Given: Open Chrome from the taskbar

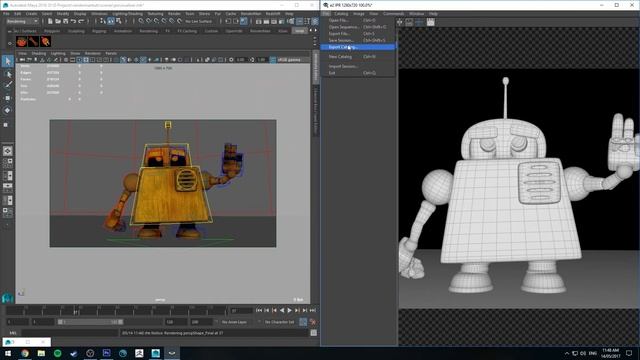Looking at the screenshot, I should click(25, 353).
